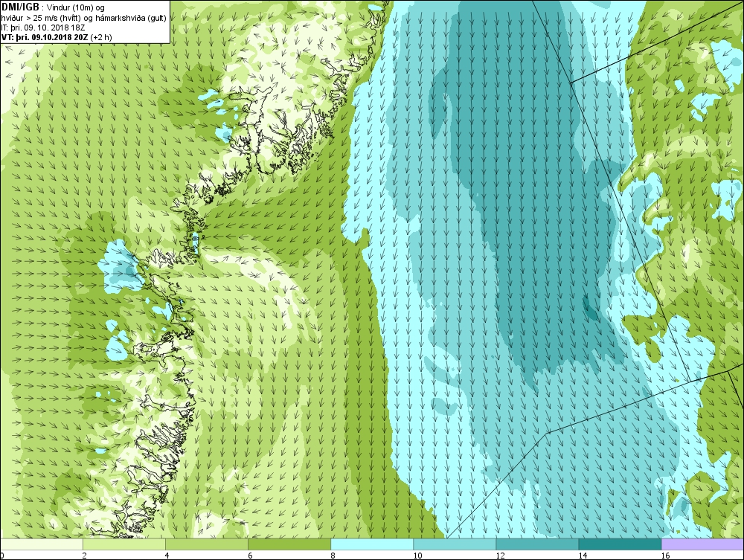This screenshot has width=744, height=560.
Task: Click the legend scale label "16"
Action: [665, 556]
